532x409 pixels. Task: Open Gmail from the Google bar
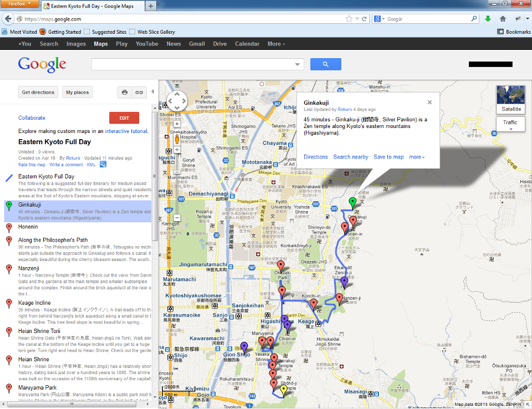pos(197,44)
